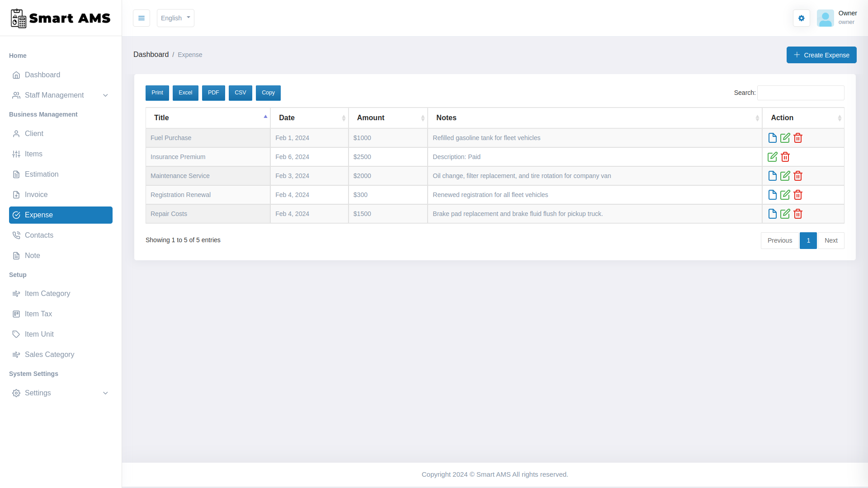The image size is (868, 488).
Task: Click the Item Unit tag icon
Action: 16,334
